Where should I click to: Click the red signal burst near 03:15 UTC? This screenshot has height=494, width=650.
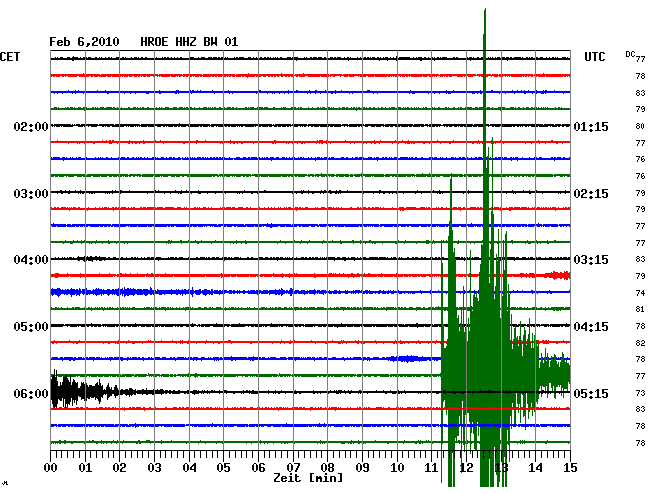tap(558, 275)
